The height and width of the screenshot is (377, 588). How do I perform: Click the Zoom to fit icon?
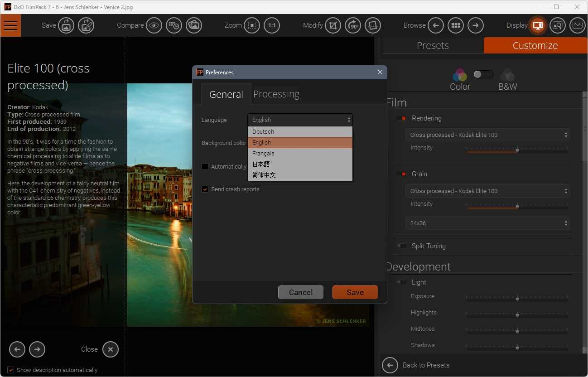click(252, 25)
